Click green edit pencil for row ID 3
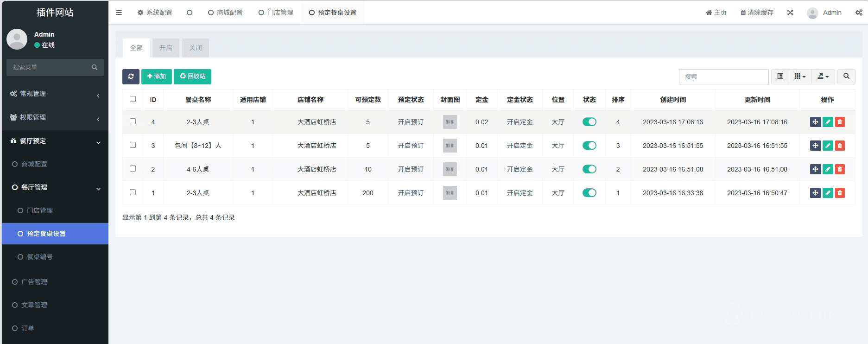This screenshot has height=344, width=868. (828, 146)
